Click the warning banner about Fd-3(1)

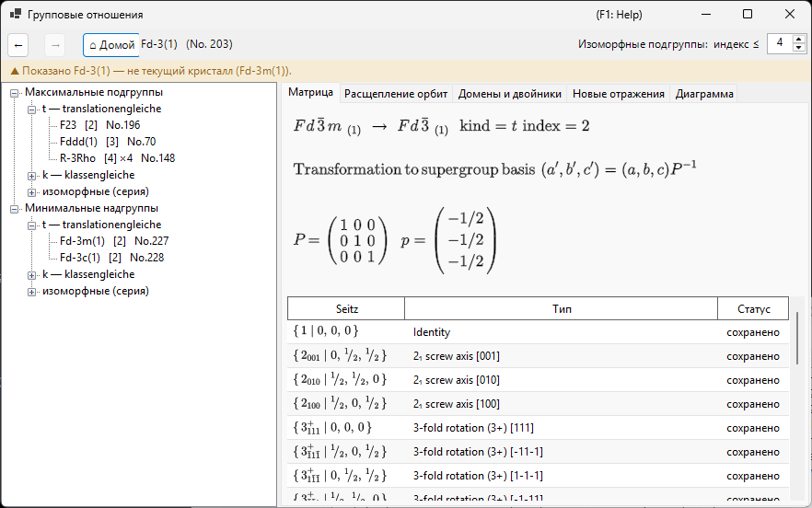click(406, 71)
